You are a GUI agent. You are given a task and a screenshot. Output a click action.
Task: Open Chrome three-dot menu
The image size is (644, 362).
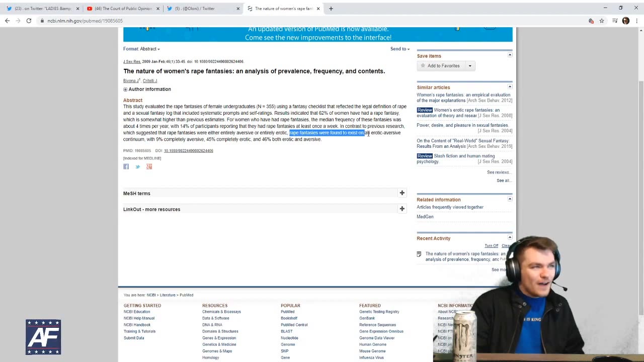(637, 21)
